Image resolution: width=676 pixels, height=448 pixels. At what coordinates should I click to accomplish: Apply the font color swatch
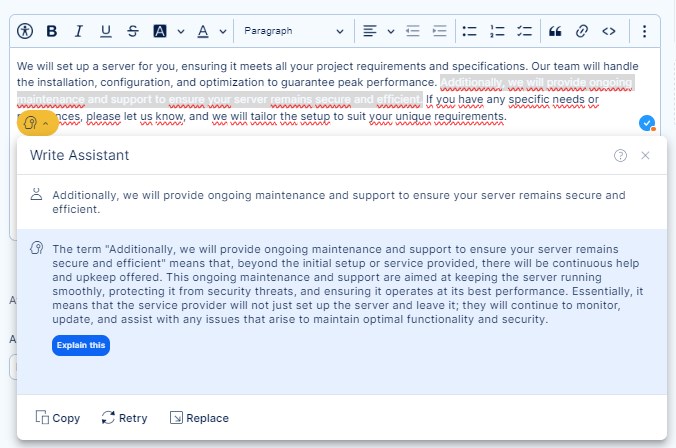pos(203,31)
